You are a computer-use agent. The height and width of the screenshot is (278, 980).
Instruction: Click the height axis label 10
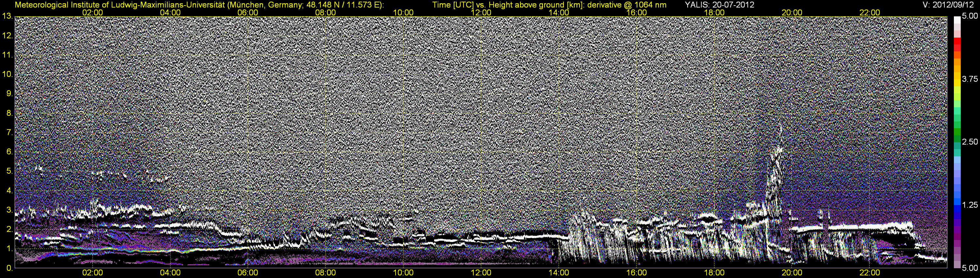click(x=7, y=74)
